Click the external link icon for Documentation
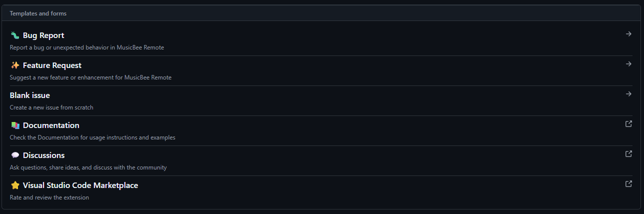 coord(629,124)
